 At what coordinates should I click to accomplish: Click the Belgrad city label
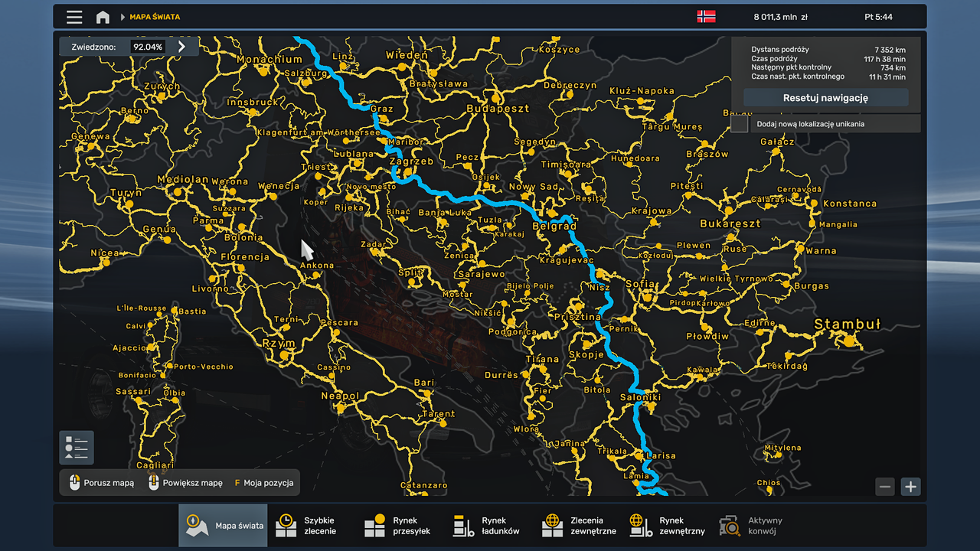point(554,227)
